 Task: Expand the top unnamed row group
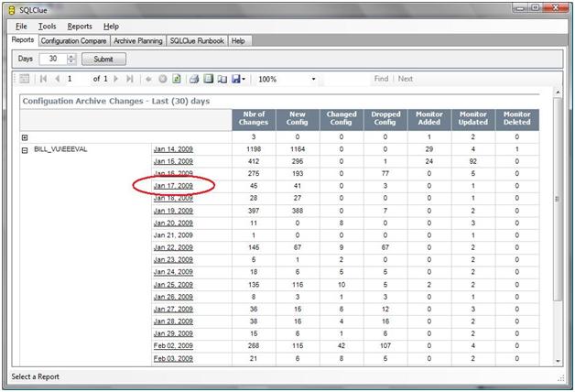pyautogui.click(x=25, y=136)
